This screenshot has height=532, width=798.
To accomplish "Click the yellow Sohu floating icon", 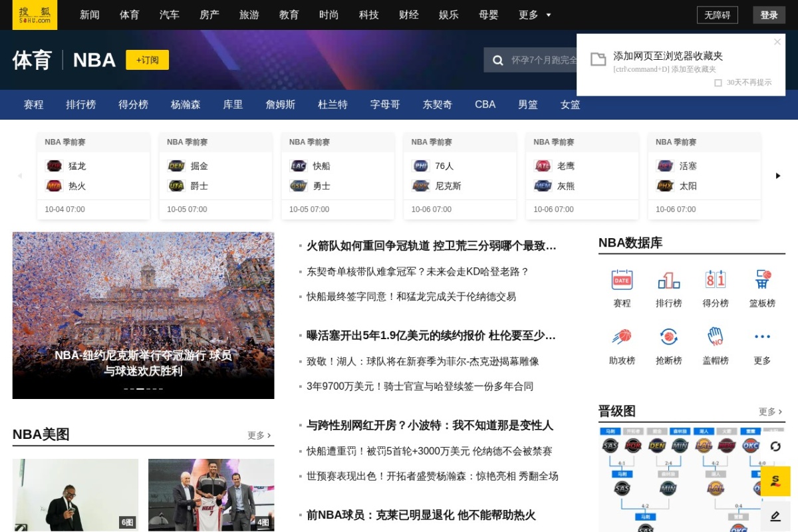I will click(x=775, y=481).
